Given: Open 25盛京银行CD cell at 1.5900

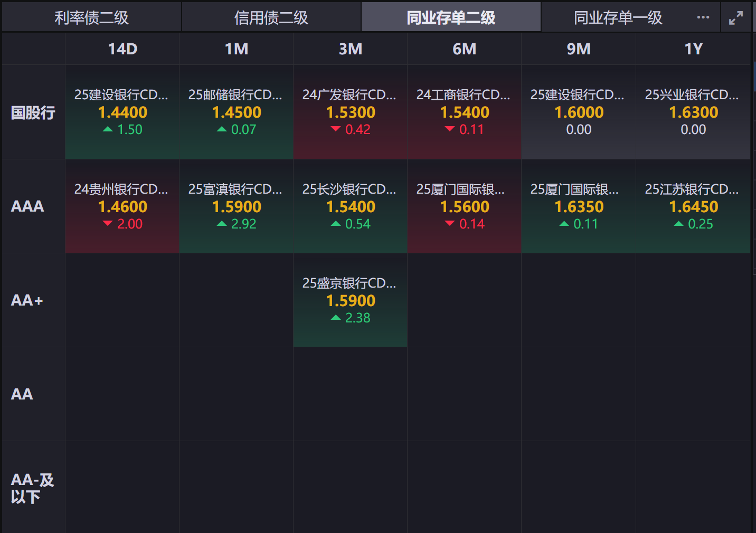Looking at the screenshot, I should tap(351, 300).
